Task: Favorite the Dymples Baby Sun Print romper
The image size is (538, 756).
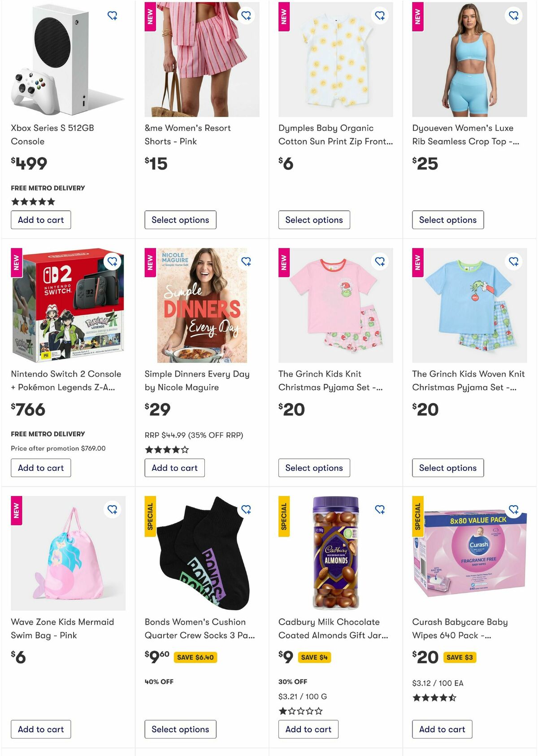Action: point(380,16)
